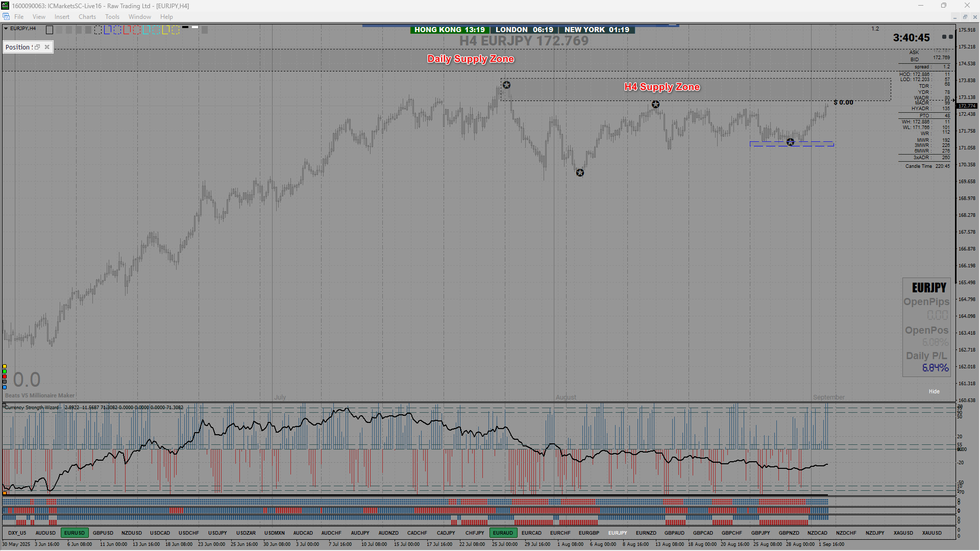Select the dashed red rectangle drawing tool
The height and width of the screenshot is (551, 980).
point(136,30)
